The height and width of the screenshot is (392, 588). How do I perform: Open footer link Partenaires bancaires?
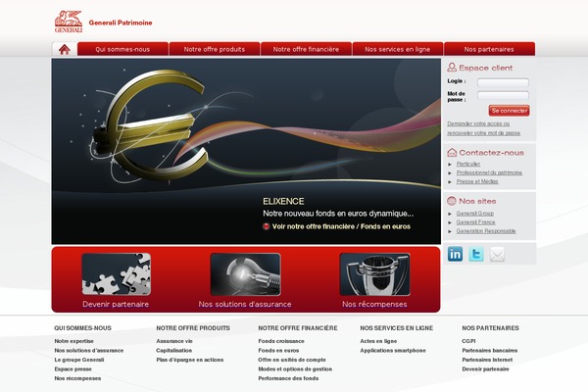[490, 351]
